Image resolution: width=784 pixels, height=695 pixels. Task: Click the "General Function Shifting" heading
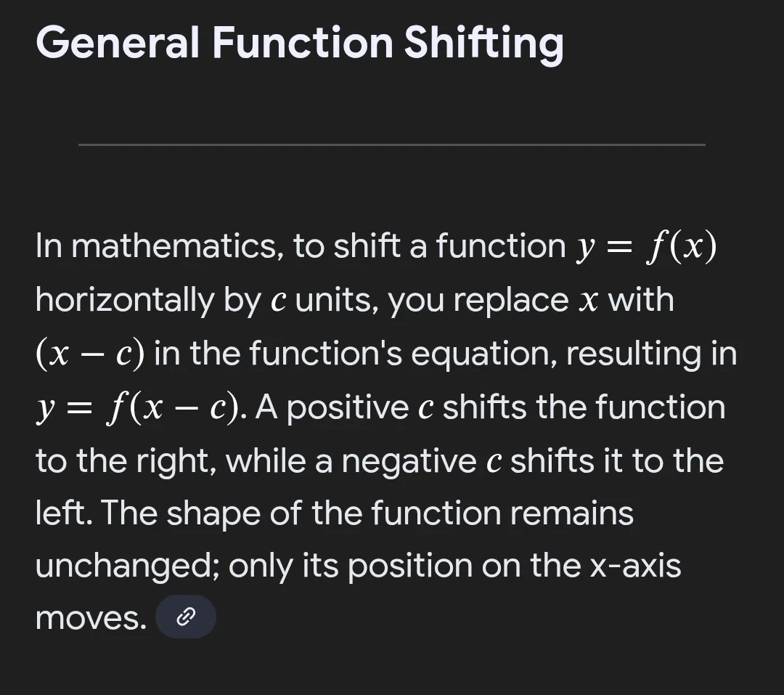click(299, 42)
